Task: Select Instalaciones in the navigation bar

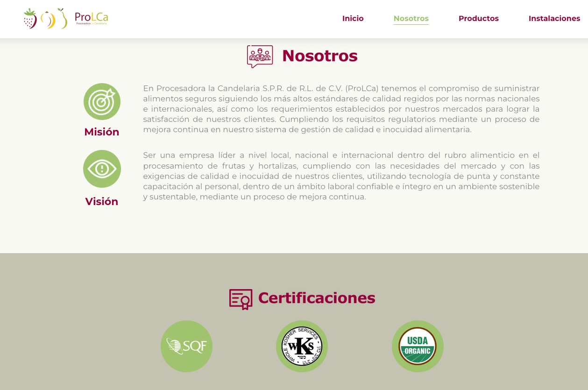Action: pos(554,19)
